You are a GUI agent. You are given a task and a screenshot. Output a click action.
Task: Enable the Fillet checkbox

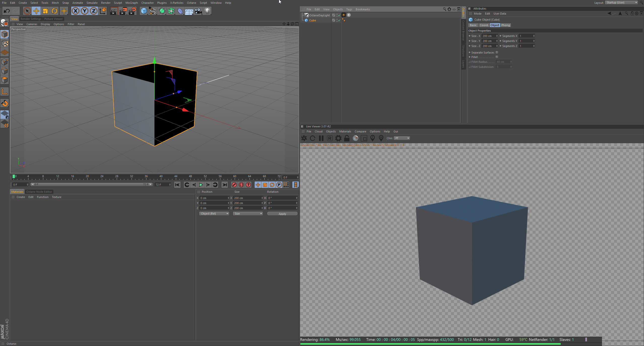(497, 57)
